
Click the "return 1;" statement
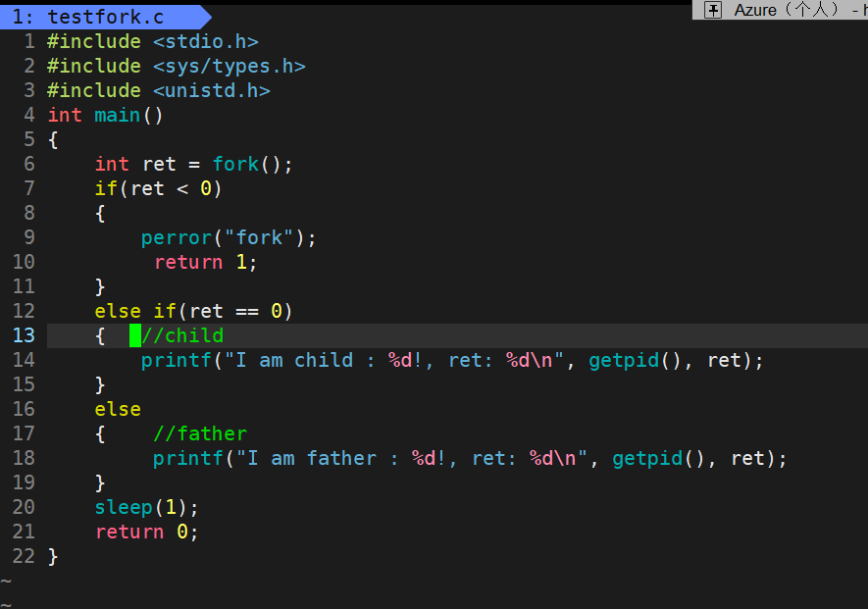[205, 262]
